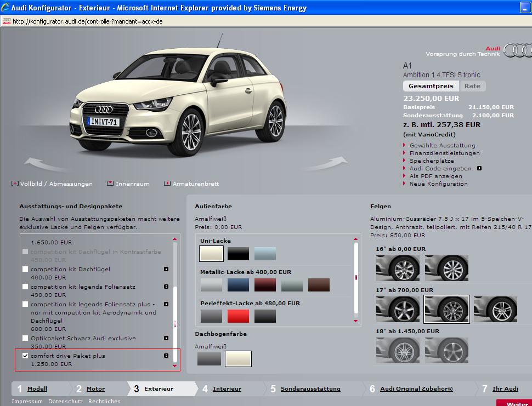Screen dimensions: 532x406
Task: Choose second 18" wheel thumbnail
Action: [x=446, y=351]
